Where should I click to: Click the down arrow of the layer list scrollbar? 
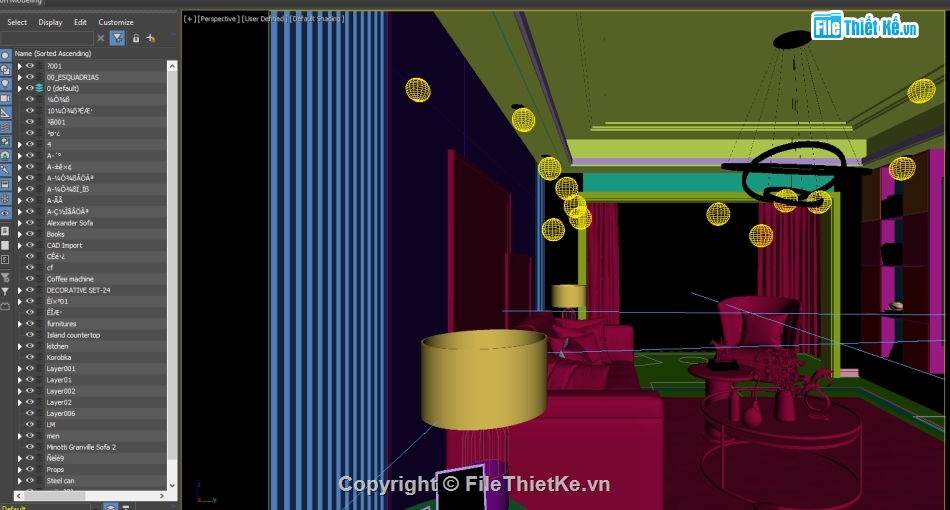(172, 485)
